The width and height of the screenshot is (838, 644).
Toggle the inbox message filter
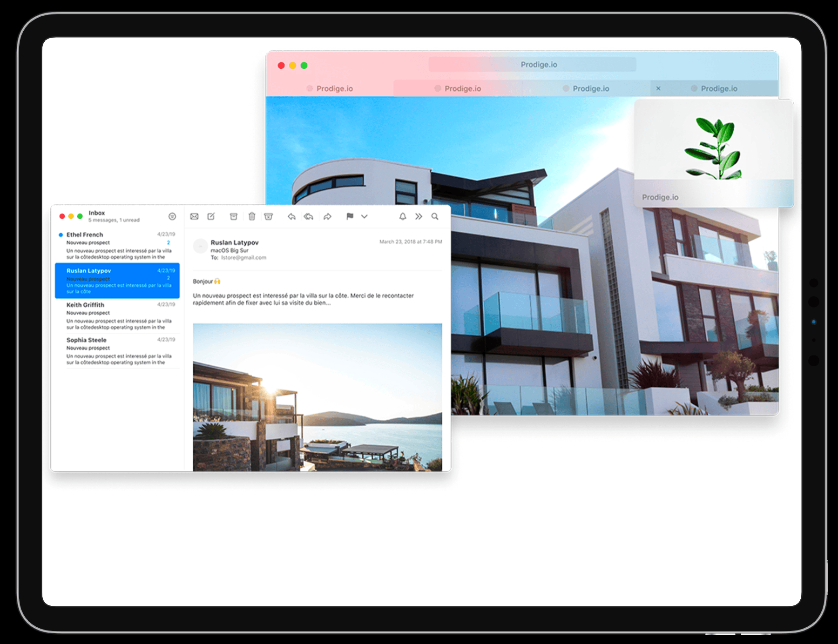pyautogui.click(x=172, y=216)
